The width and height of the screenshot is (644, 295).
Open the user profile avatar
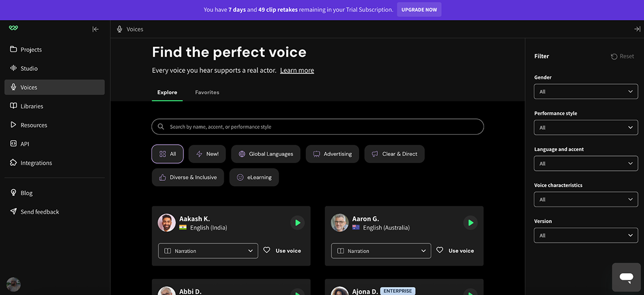(13, 284)
